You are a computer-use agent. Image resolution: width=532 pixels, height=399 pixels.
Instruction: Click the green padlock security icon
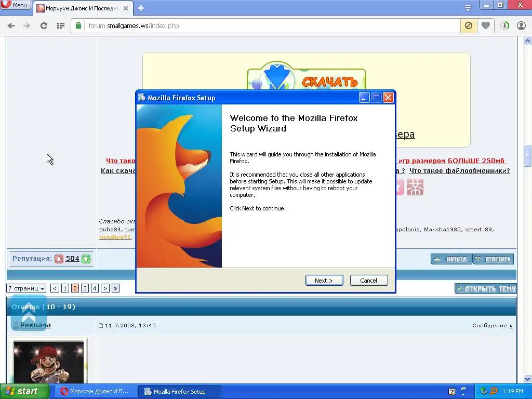(x=78, y=25)
